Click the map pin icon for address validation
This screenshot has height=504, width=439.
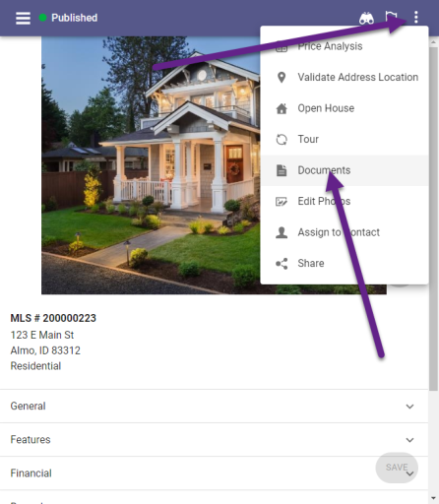282,78
